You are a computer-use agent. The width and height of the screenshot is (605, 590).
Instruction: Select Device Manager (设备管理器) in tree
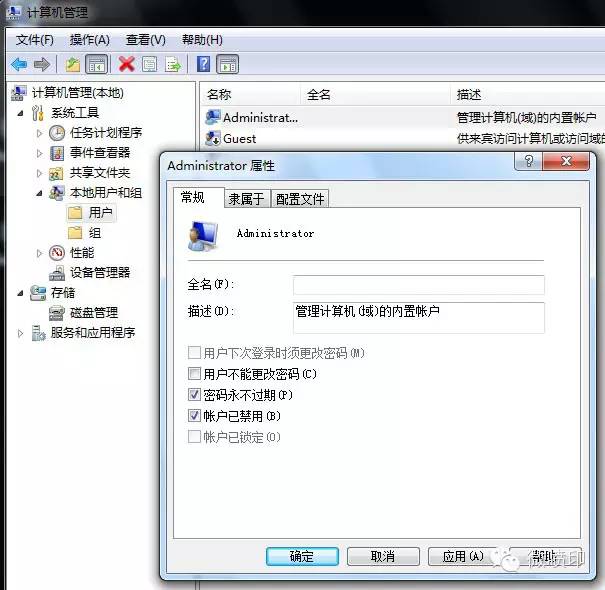point(100,273)
